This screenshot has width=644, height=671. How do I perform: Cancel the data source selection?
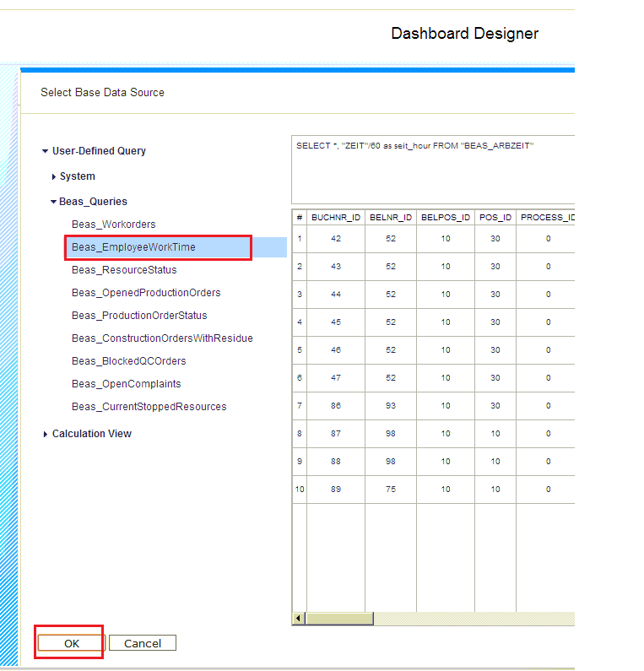142,643
